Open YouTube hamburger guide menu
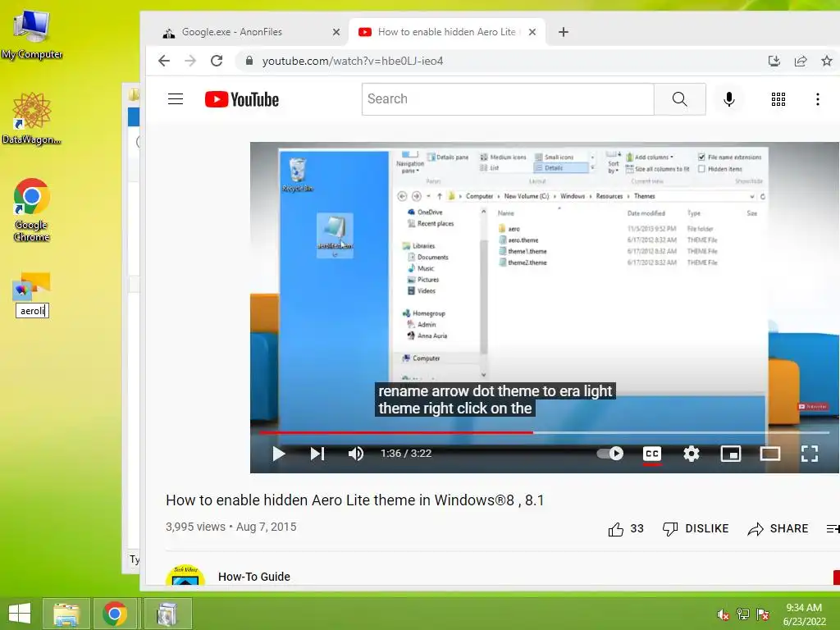840x630 pixels. pyautogui.click(x=176, y=99)
